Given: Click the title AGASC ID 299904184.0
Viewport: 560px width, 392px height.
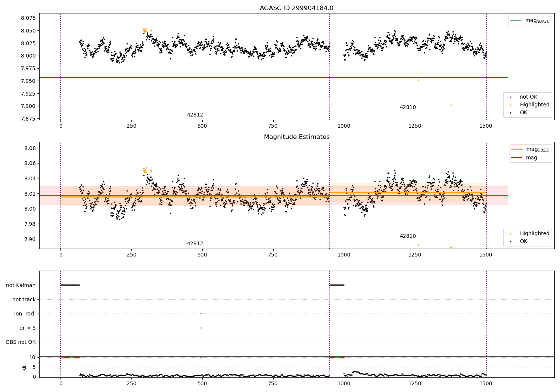Looking at the screenshot, I should (x=296, y=8).
